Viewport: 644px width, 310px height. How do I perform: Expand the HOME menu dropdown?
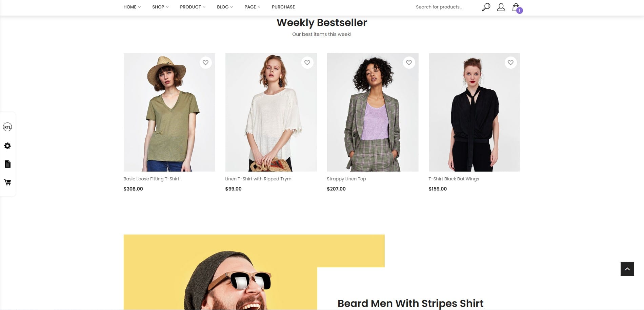tap(132, 7)
